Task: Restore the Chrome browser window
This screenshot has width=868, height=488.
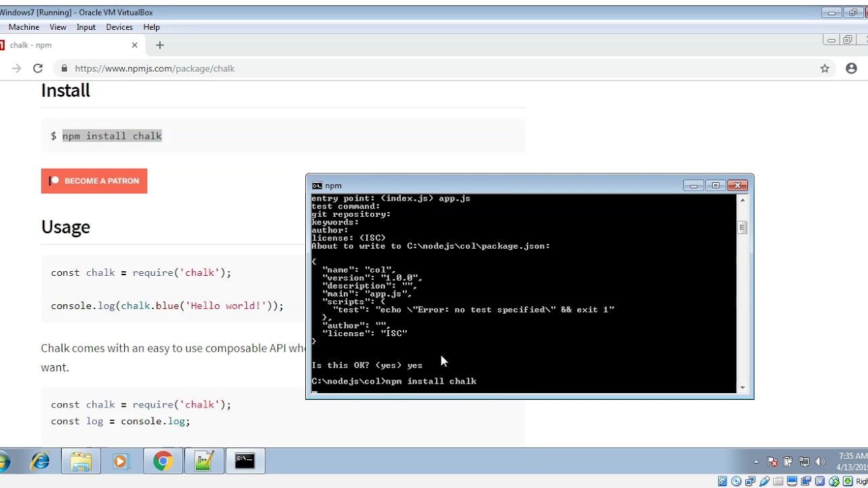Action: pos(848,40)
